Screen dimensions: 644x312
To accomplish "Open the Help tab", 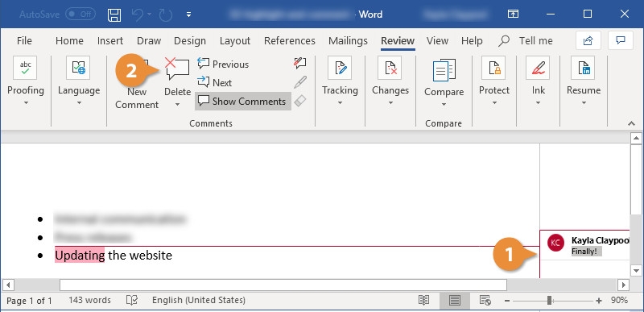I will (x=472, y=40).
